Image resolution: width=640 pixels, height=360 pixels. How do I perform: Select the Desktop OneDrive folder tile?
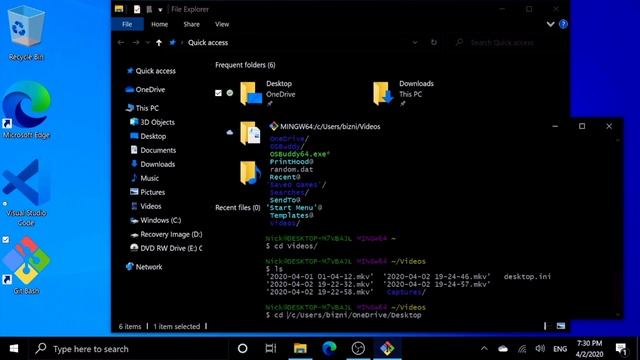267,93
